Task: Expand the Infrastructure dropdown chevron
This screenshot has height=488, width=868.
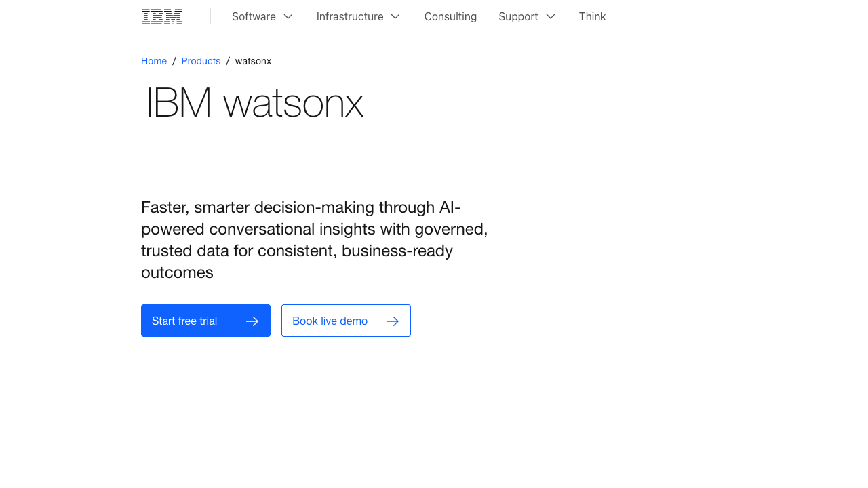Action: click(395, 16)
